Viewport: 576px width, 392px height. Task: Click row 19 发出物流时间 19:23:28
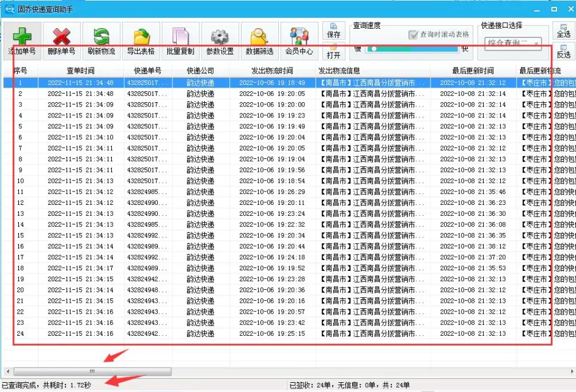[272, 279]
